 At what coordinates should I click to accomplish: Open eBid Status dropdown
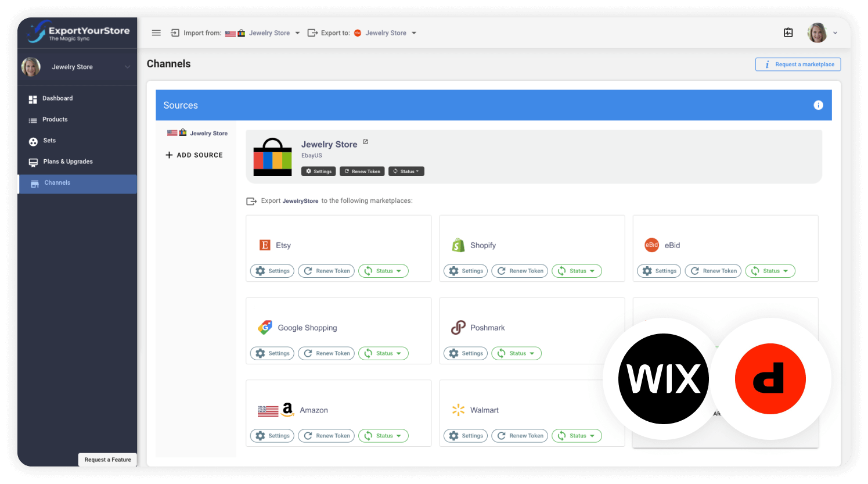point(770,271)
